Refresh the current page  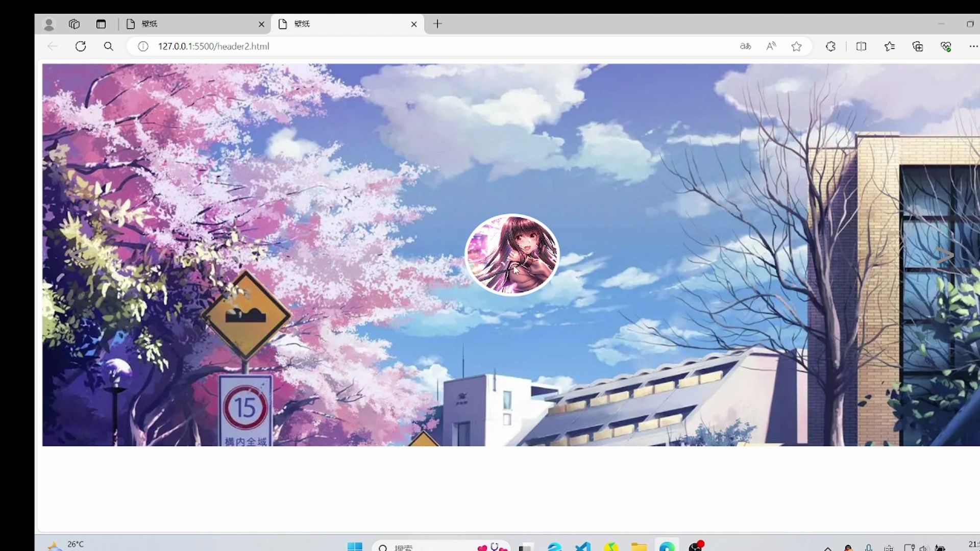[81, 46]
